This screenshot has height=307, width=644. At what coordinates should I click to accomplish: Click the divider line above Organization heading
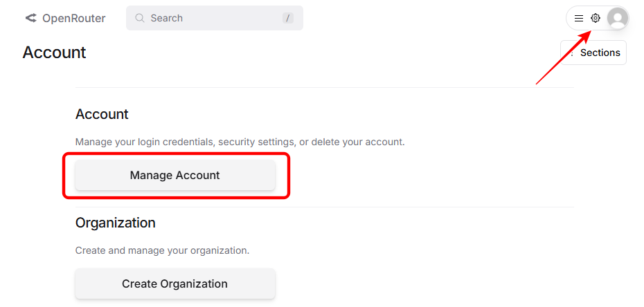[x=324, y=207]
